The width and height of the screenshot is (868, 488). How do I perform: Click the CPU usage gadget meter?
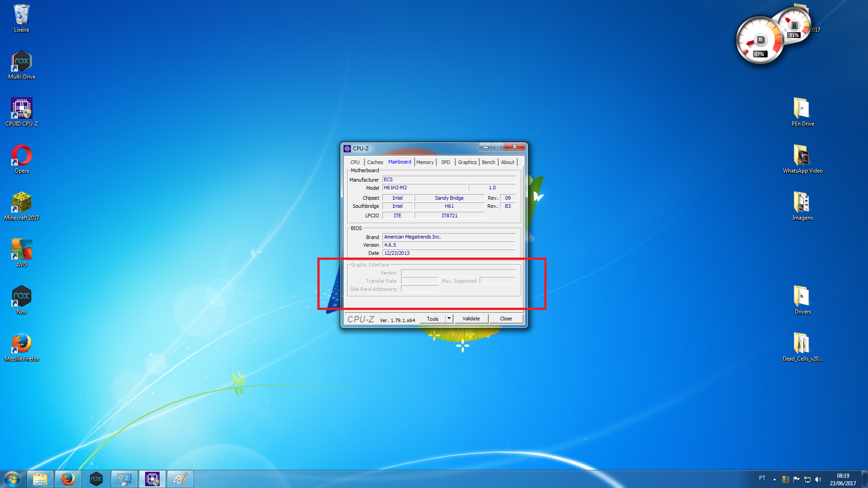point(761,40)
